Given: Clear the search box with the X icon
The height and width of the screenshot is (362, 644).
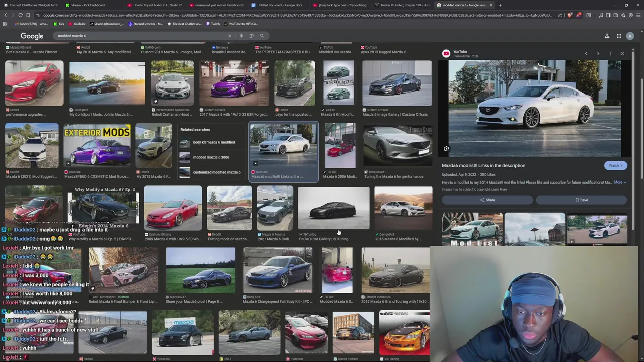Looking at the screenshot, I should coord(230,36).
